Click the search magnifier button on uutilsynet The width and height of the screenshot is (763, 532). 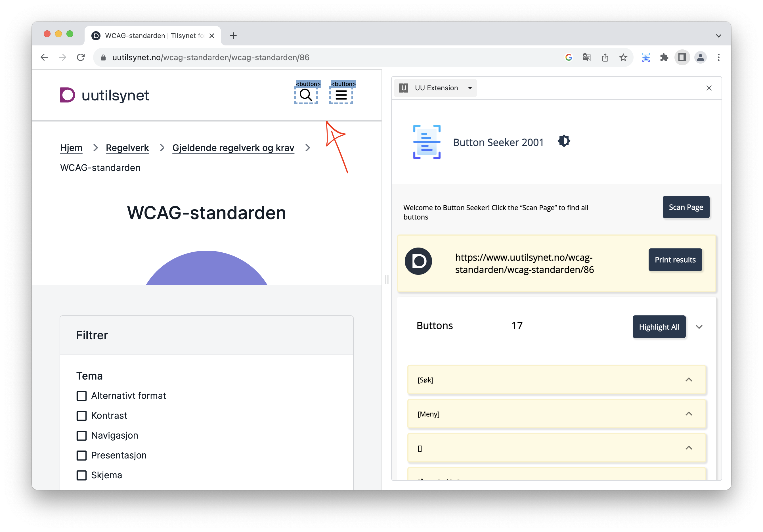(306, 95)
